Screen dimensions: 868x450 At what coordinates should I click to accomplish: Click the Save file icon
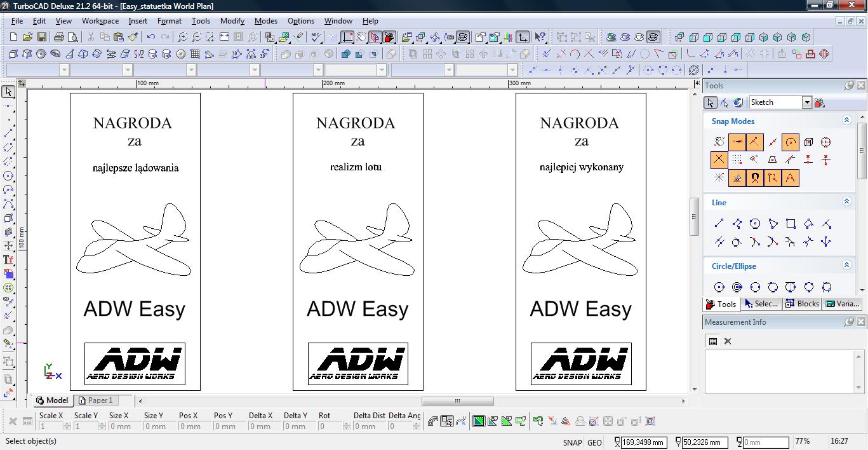pos(41,37)
